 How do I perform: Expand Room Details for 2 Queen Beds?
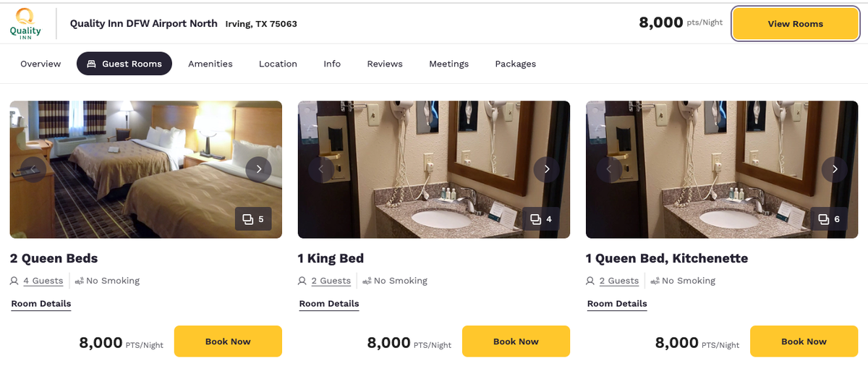click(x=41, y=304)
